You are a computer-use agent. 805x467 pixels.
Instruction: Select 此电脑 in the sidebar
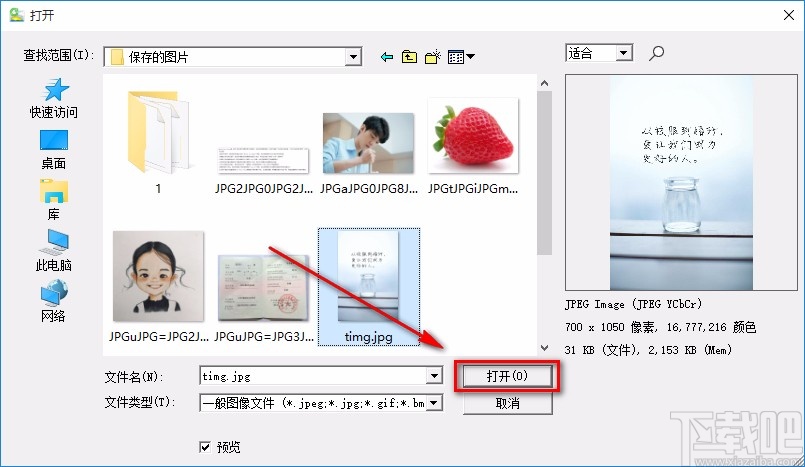(53, 250)
